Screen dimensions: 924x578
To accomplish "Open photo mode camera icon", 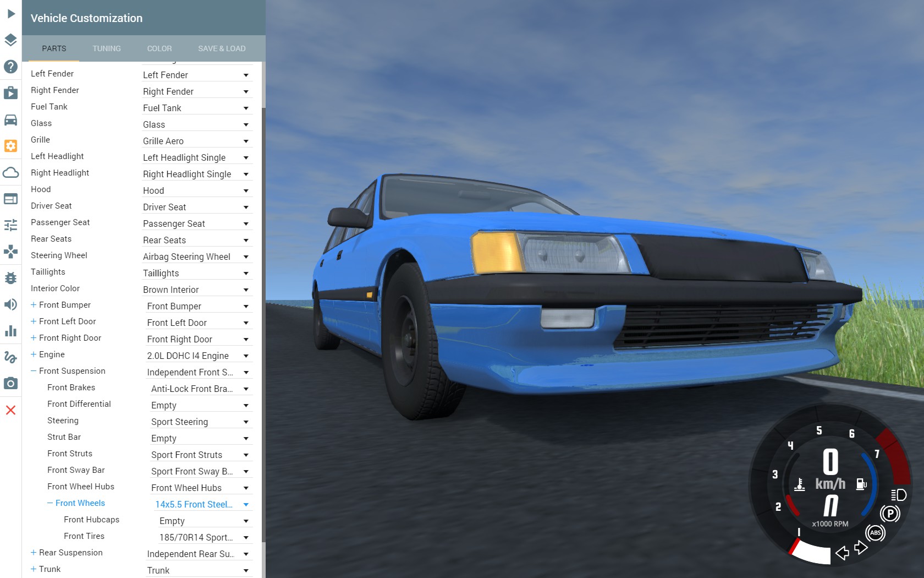I will tap(10, 384).
